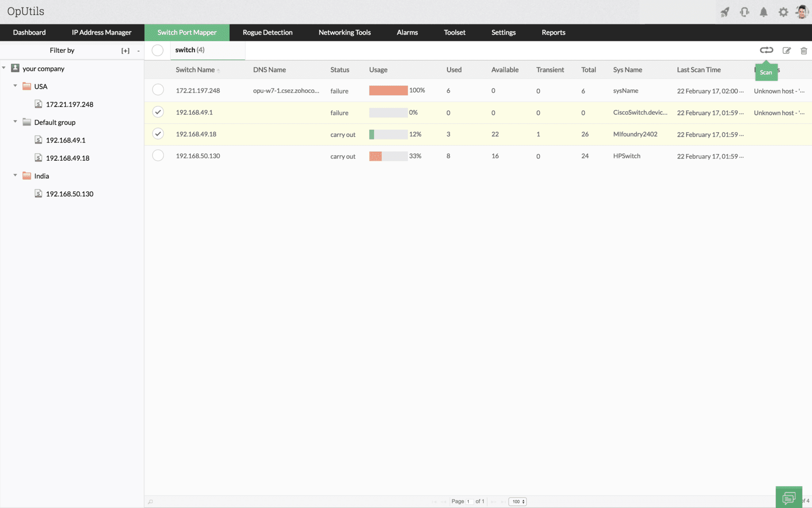Click the edit switch pencil icon
The image size is (812, 508).
pos(786,51)
